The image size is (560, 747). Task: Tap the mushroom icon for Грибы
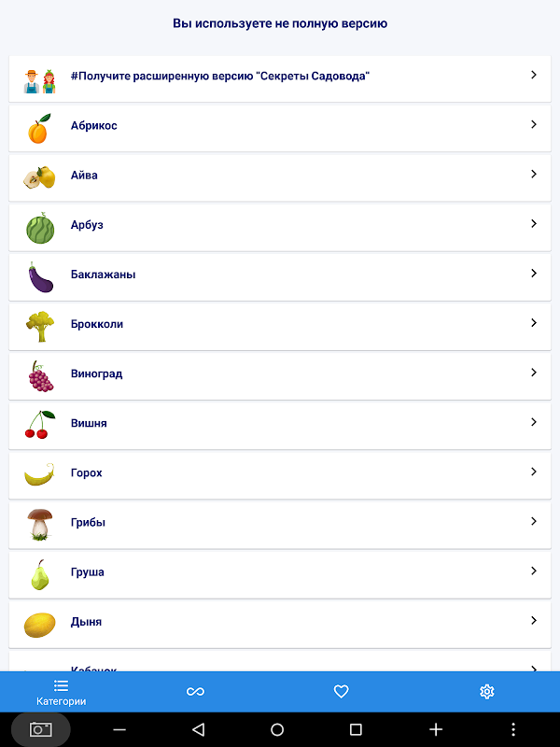pos(40,524)
